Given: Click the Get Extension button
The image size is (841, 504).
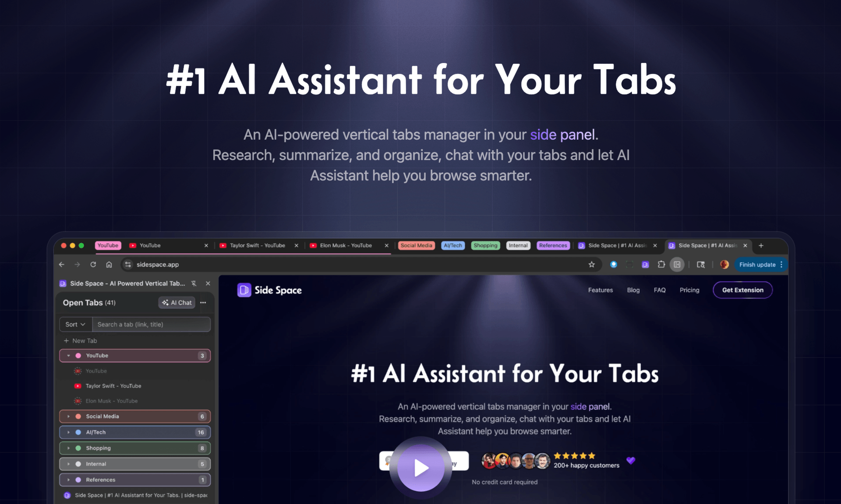Looking at the screenshot, I should pos(742,290).
